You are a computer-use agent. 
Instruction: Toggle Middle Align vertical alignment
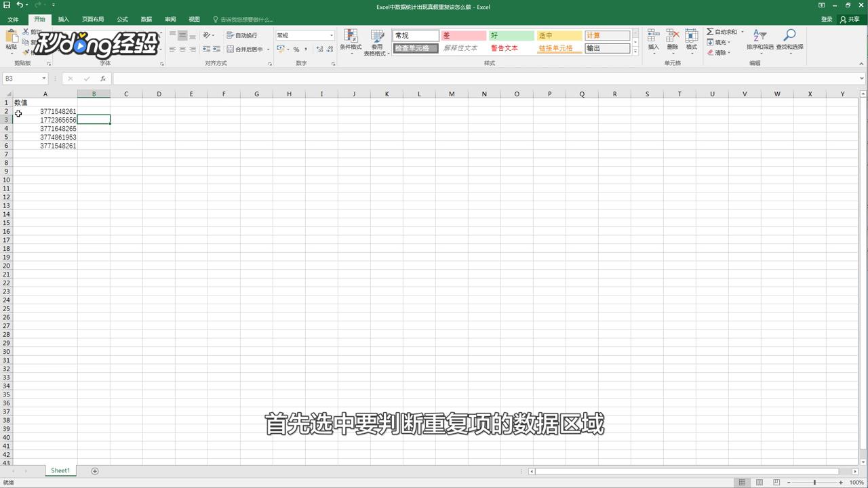(x=182, y=35)
